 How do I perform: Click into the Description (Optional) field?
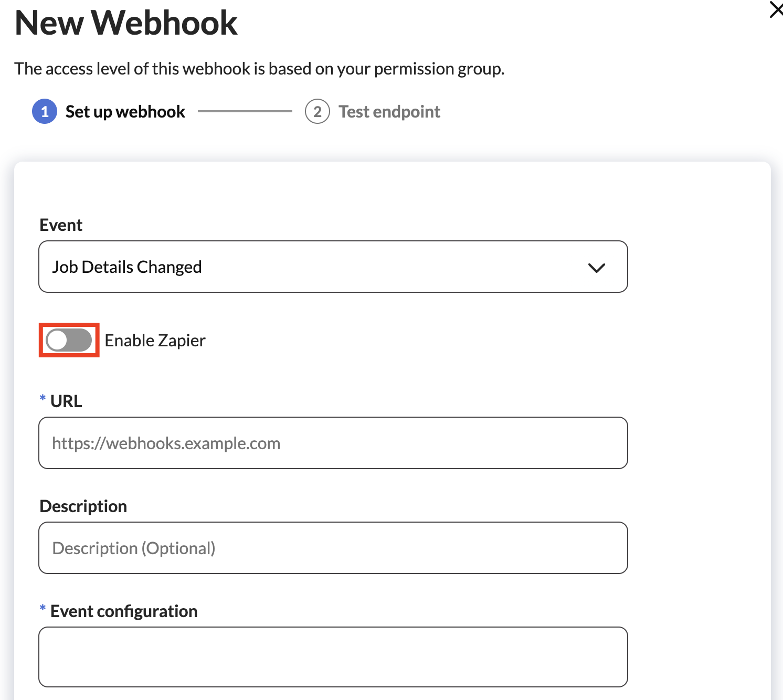coord(333,548)
